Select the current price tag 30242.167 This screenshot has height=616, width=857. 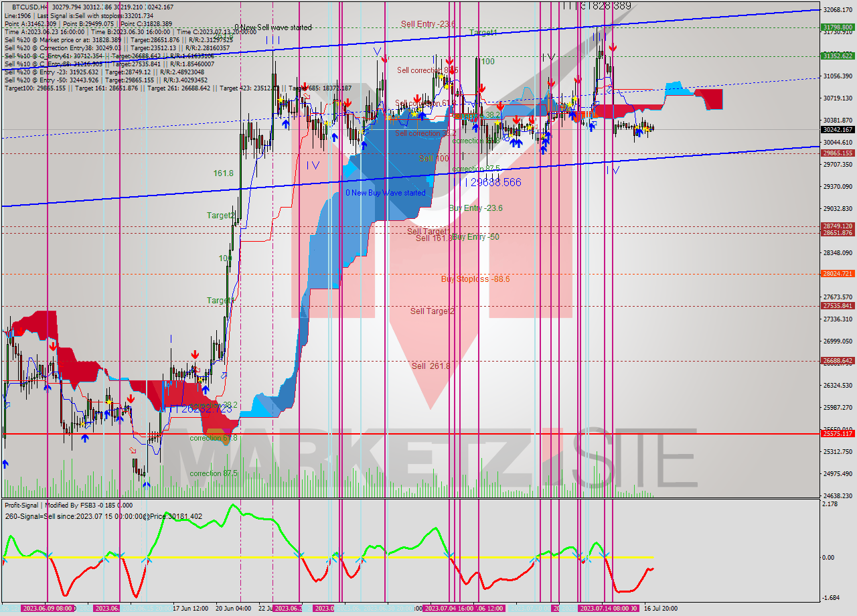pyautogui.click(x=837, y=129)
